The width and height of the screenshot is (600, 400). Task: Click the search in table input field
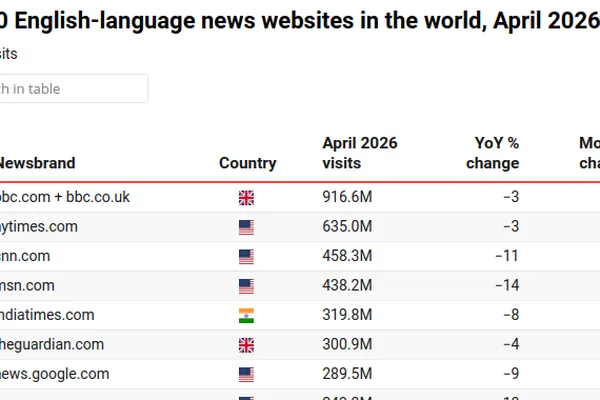tap(73, 88)
